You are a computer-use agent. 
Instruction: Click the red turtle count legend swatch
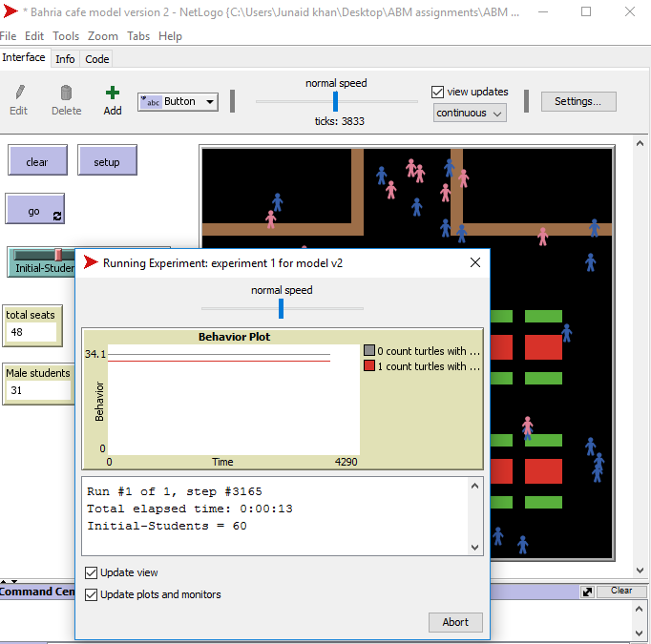pyautogui.click(x=369, y=366)
